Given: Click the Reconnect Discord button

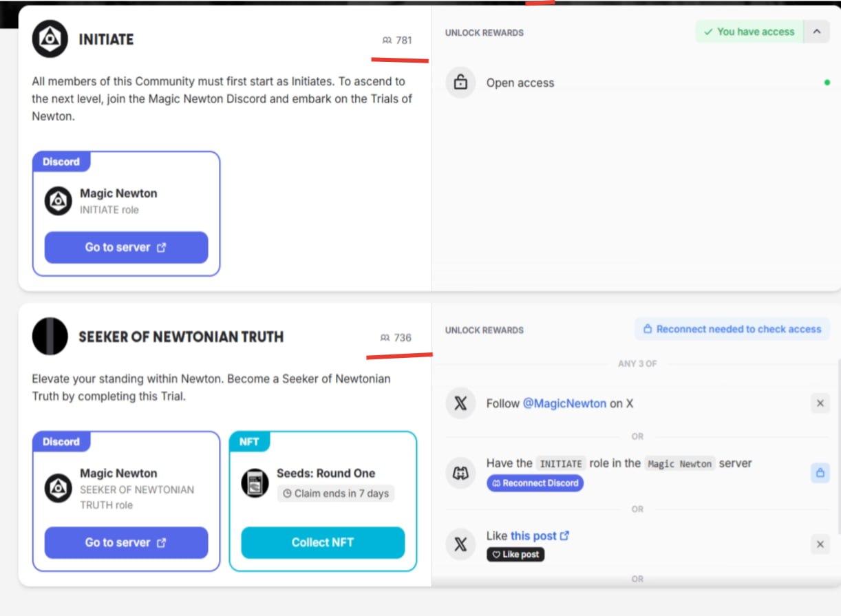Looking at the screenshot, I should click(x=535, y=483).
